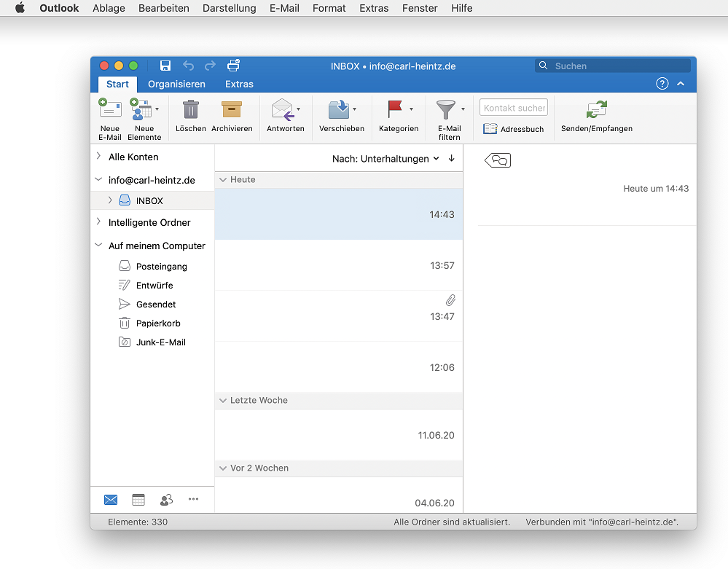728x569 pixels.
Task: Open Neue Elemente dropdown arrow
Action: (157, 109)
